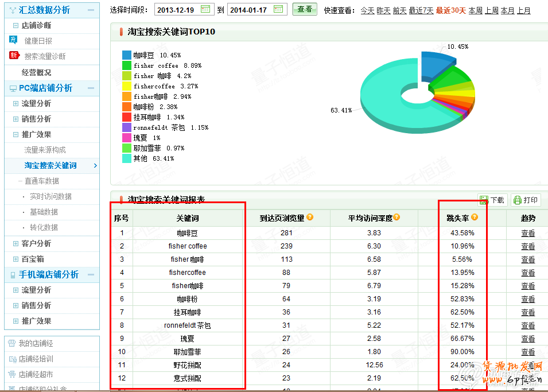The image size is (548, 392).
Task: Click the print icon button
Action: click(518, 200)
